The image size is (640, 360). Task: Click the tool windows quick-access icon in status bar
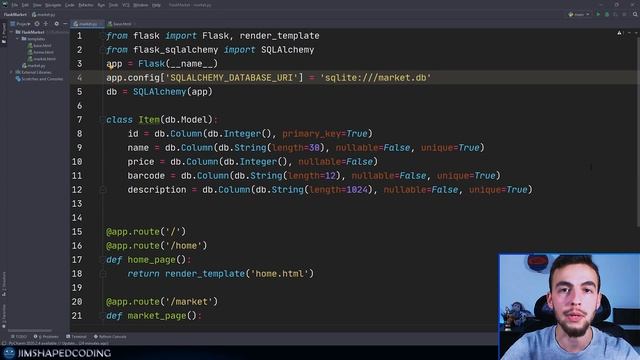(x=3, y=343)
